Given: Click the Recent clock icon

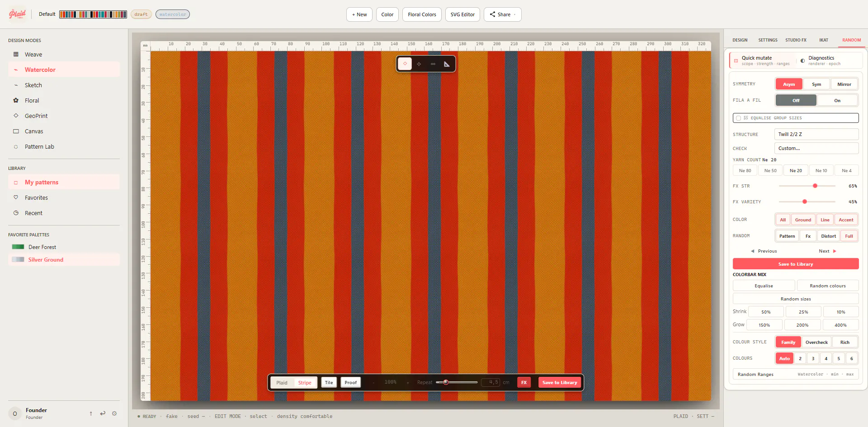Looking at the screenshot, I should coord(16,213).
